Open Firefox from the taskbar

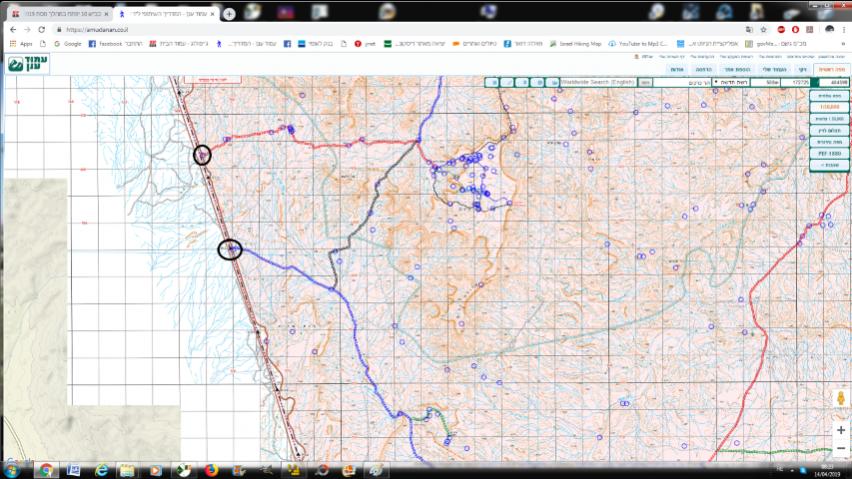[x=211, y=469]
